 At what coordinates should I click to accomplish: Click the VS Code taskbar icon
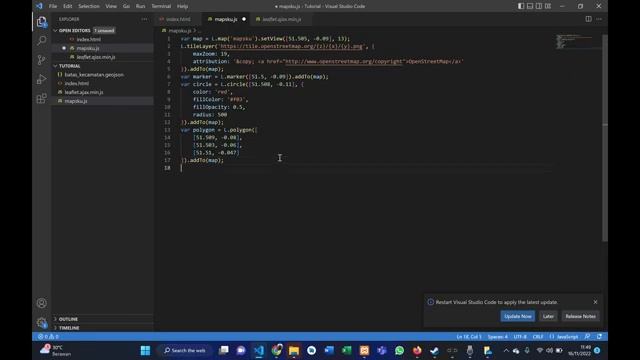tap(259, 351)
